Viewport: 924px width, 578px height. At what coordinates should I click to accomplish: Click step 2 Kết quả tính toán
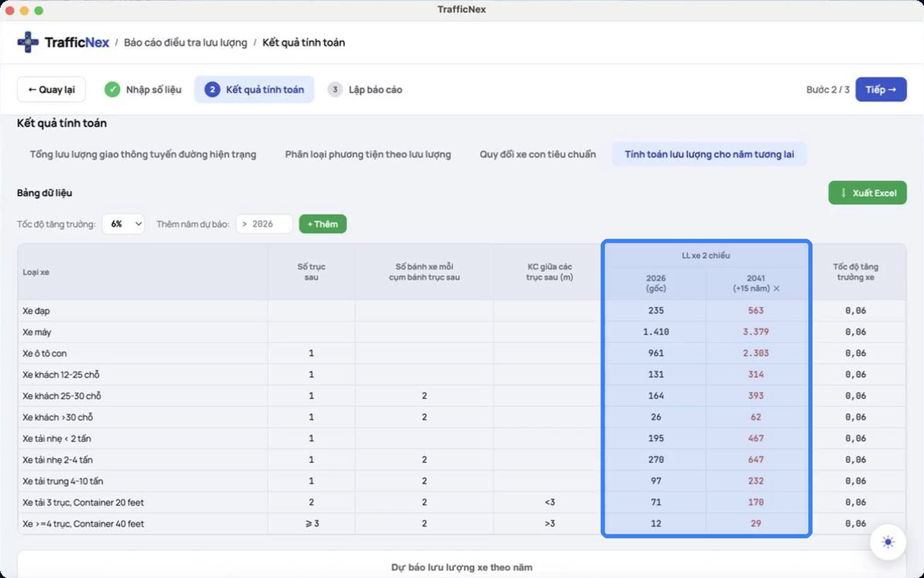tap(254, 90)
